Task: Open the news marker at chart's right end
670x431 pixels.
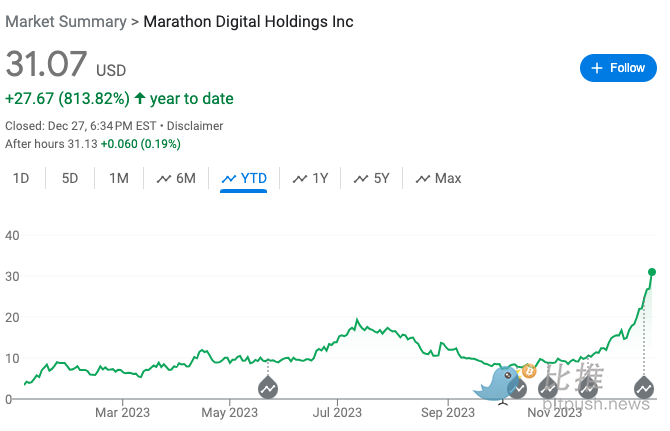Action: pos(645,387)
